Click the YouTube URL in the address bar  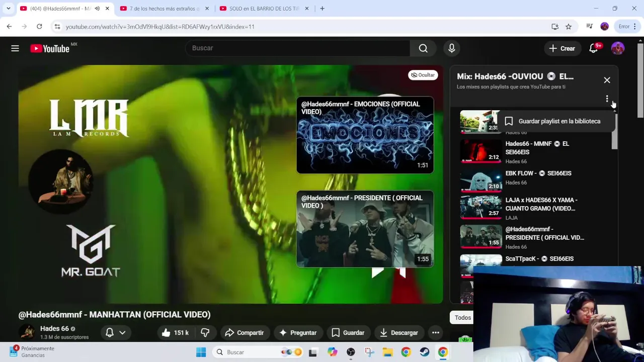160,27
